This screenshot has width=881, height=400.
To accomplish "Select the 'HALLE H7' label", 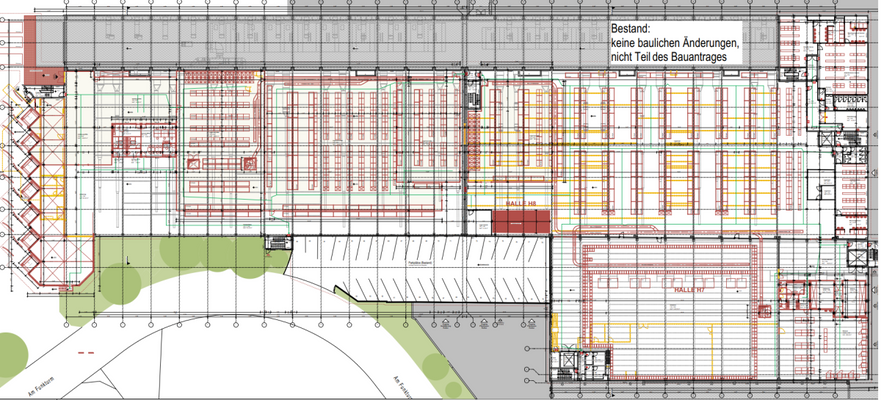I will [689, 289].
